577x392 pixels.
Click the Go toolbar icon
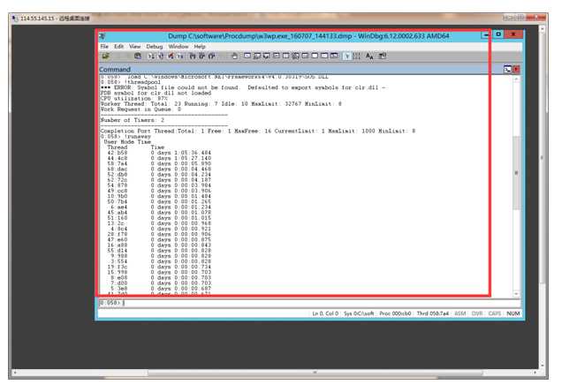pyautogui.click(x=151, y=56)
